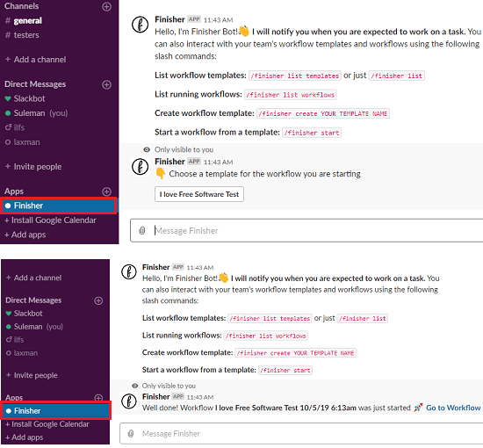Click the '/finisher list workflows' code in top message

pos(290,95)
